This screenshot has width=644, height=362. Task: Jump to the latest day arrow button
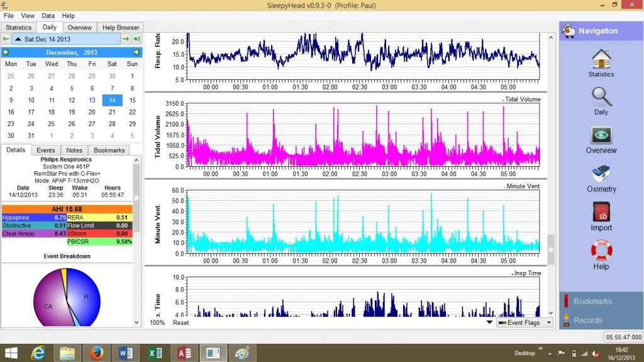tap(136, 39)
